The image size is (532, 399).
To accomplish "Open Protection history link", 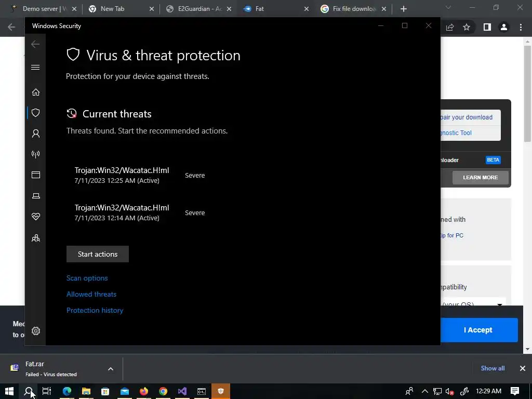I will [95, 311].
